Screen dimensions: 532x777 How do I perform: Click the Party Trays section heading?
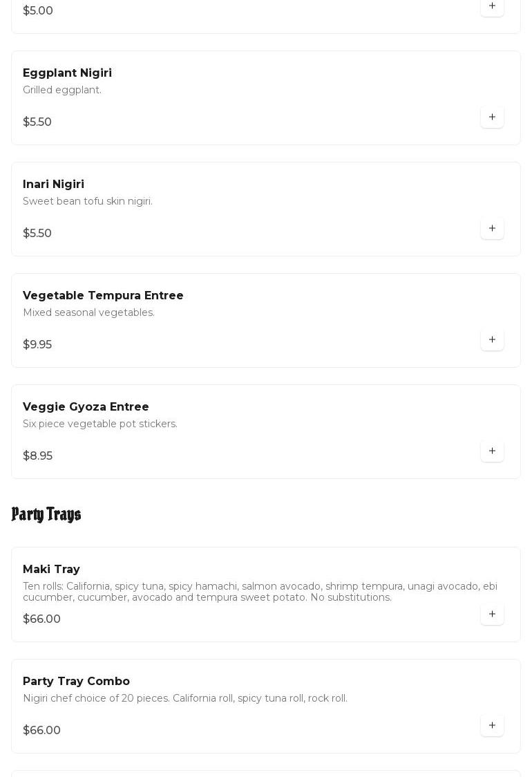[46, 514]
